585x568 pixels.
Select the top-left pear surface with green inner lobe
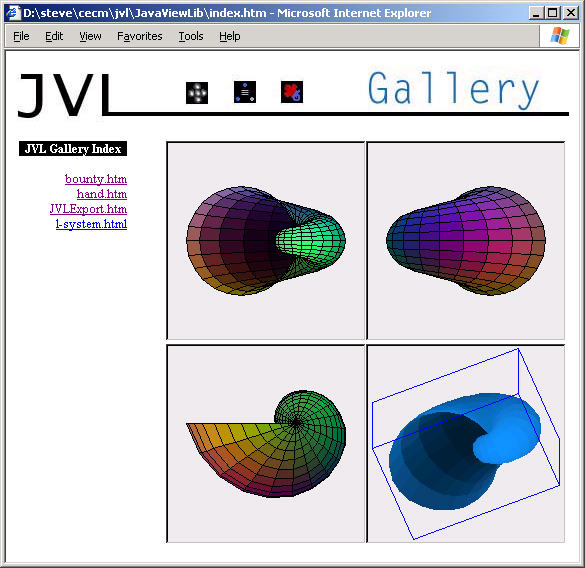266,241
